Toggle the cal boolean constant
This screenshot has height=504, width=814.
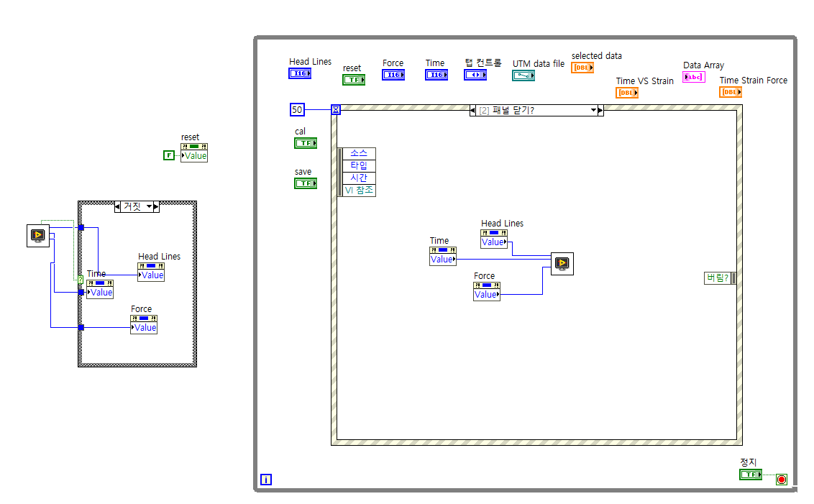(306, 142)
